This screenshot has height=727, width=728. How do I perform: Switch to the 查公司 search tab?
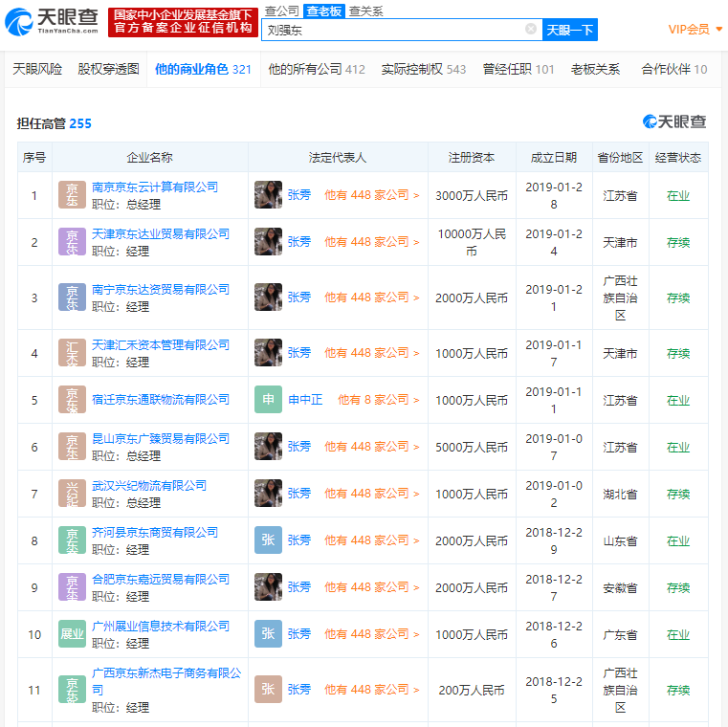[x=282, y=11]
